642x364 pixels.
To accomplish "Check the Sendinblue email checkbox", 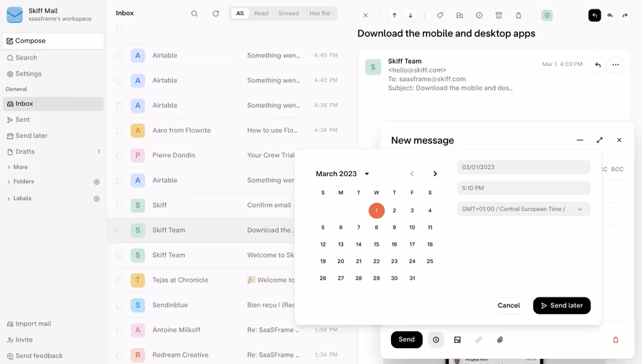I will (x=119, y=305).
